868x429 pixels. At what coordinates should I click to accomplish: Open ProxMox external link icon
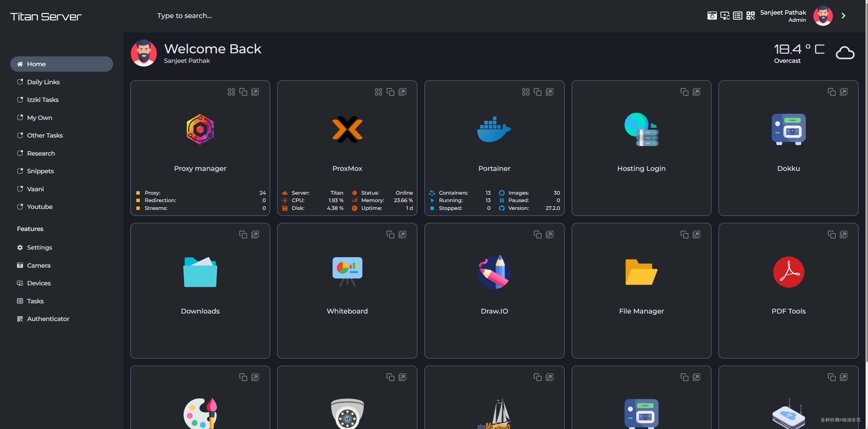[402, 92]
